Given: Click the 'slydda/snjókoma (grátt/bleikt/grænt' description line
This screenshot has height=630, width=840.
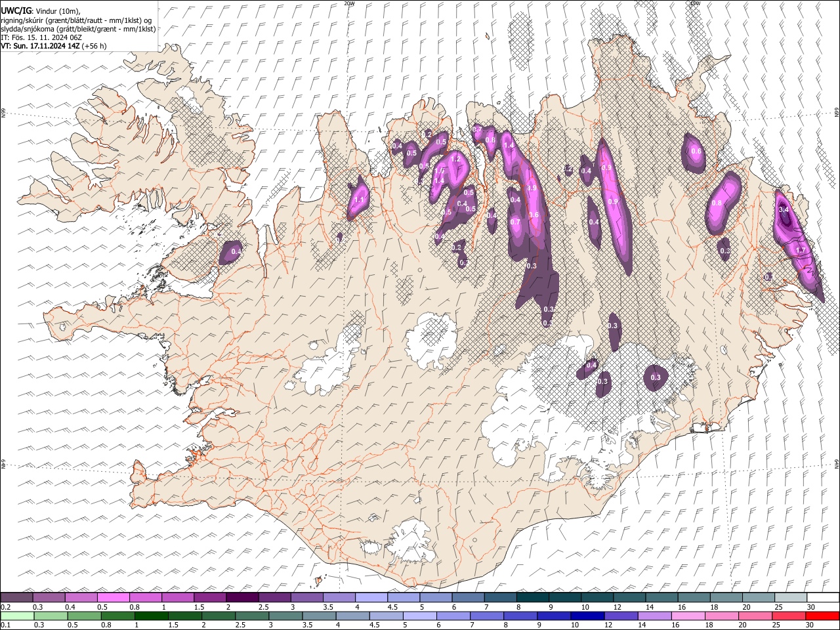Looking at the screenshot, I should [78, 29].
